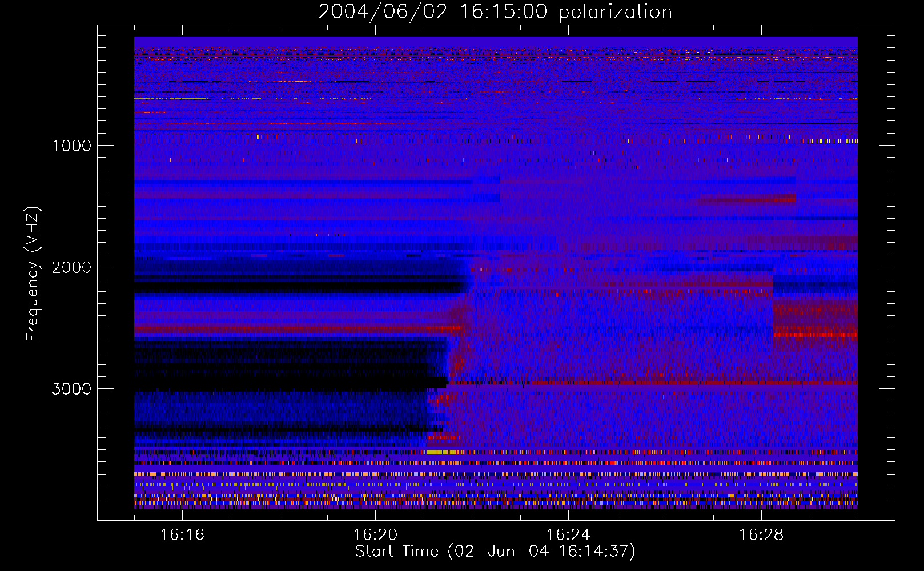Click the "16:24" time tick label
This screenshot has height=571, width=924.
click(x=568, y=535)
